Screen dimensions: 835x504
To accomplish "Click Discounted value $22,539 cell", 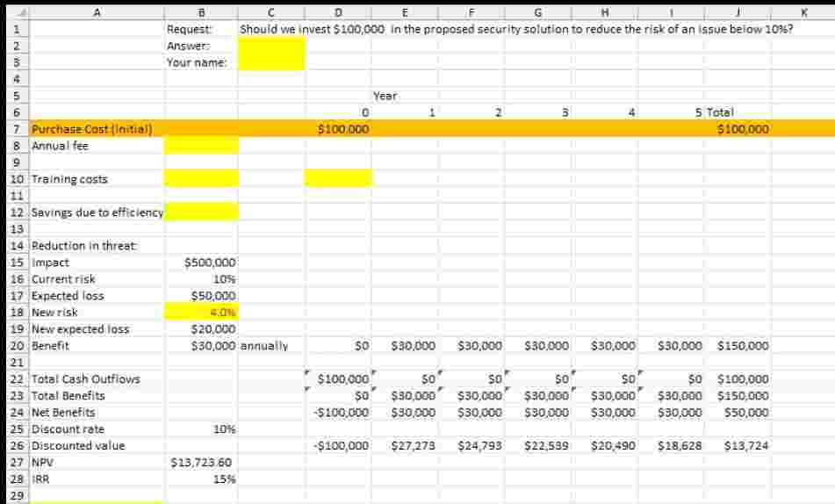I will coord(546,445).
